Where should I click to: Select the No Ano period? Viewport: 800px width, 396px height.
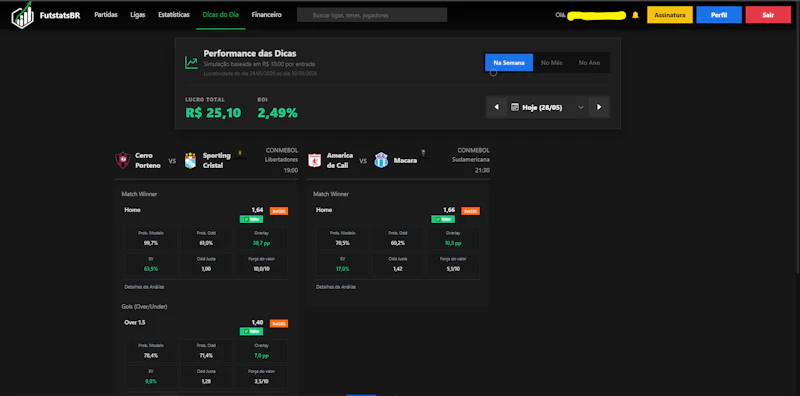pyautogui.click(x=589, y=63)
